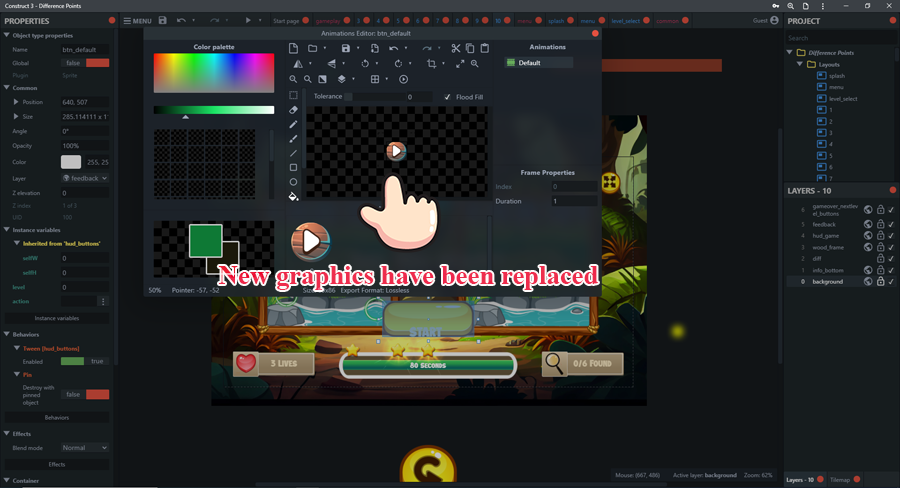The image size is (900, 488).
Task: Select the Eraser tool in Animations Editor
Action: (293, 110)
